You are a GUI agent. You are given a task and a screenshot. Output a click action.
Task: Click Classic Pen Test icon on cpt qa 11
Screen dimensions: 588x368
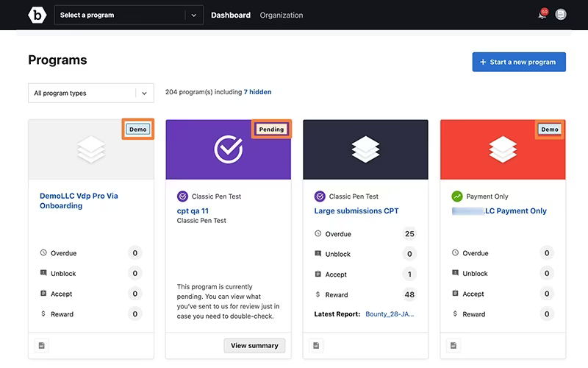[182, 197]
